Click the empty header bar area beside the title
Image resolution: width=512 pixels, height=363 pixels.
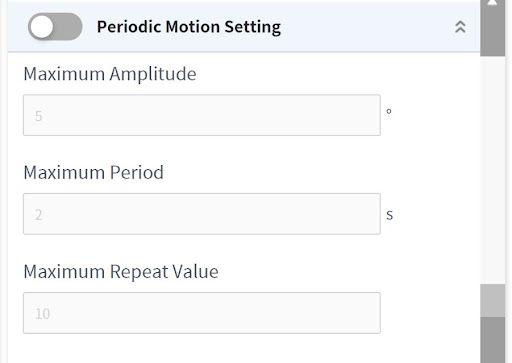[367, 27]
